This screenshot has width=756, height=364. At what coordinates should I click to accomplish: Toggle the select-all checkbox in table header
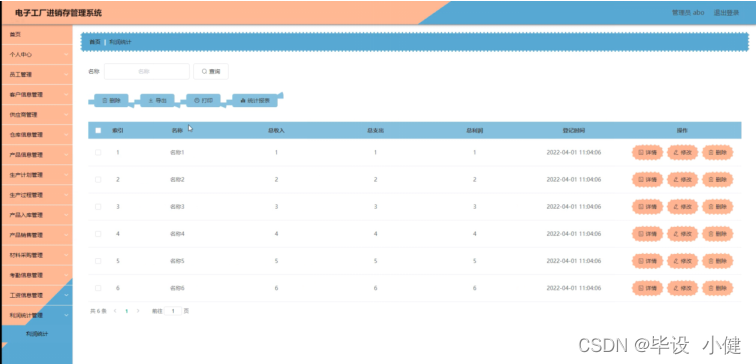(98, 130)
